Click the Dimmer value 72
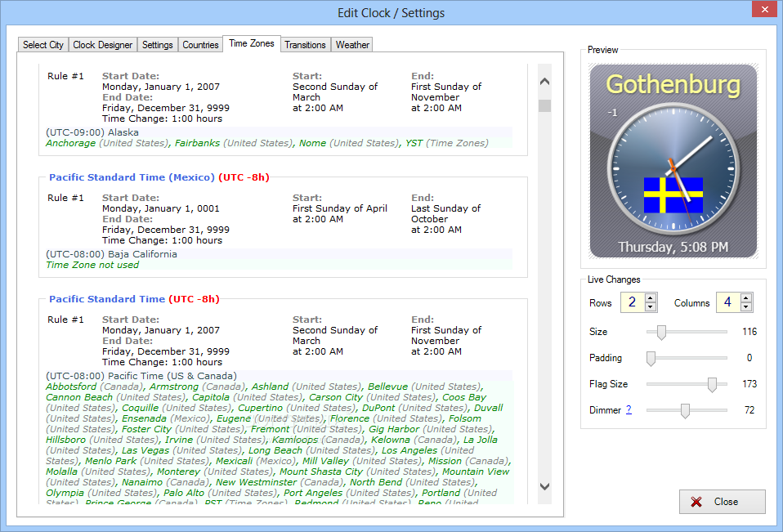783x532 pixels. pos(749,409)
